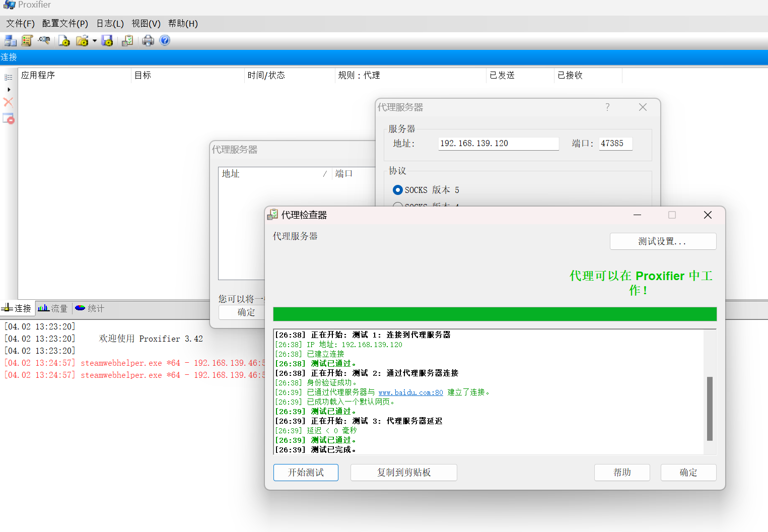Click the printer icon in toolbar
The height and width of the screenshot is (532, 768).
click(x=148, y=41)
